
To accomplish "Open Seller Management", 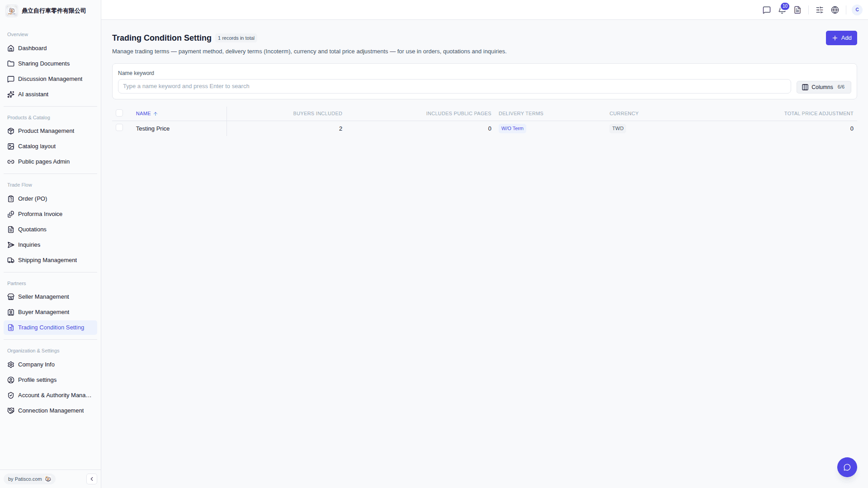I will click(x=50, y=297).
